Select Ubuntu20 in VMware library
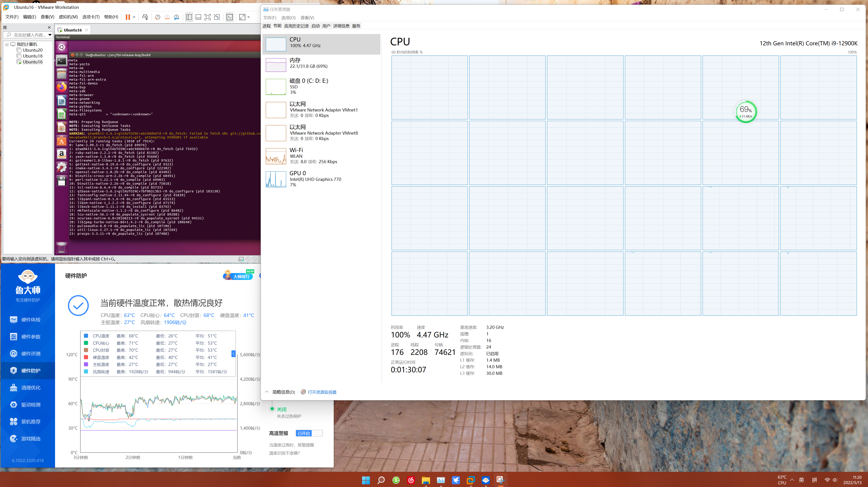Screen dimensions: 868x487 coord(32,50)
